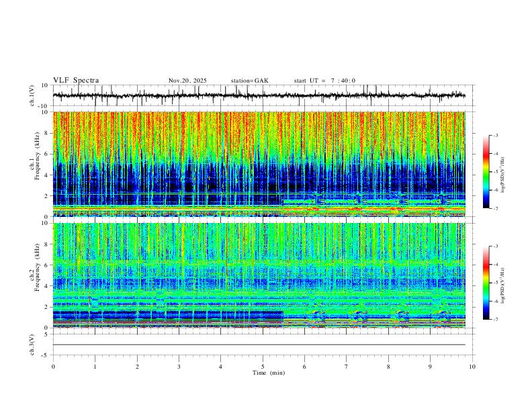The height and width of the screenshot is (411, 532).
Task: Click the ch.2 'log(PSD)(V²/Hz)' colorbar label
Action: point(503,286)
